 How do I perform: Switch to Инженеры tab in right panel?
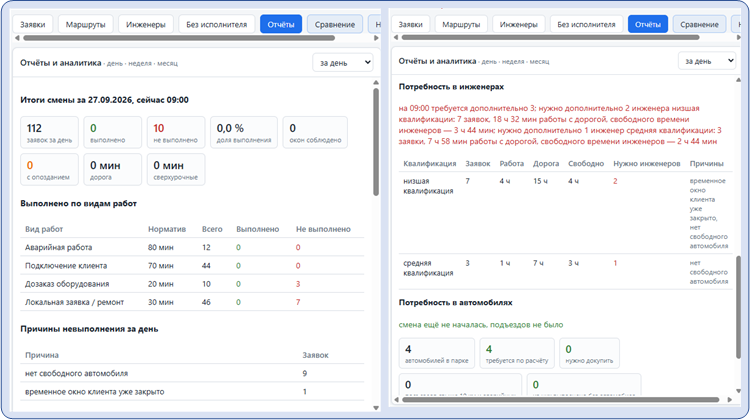[519, 24]
